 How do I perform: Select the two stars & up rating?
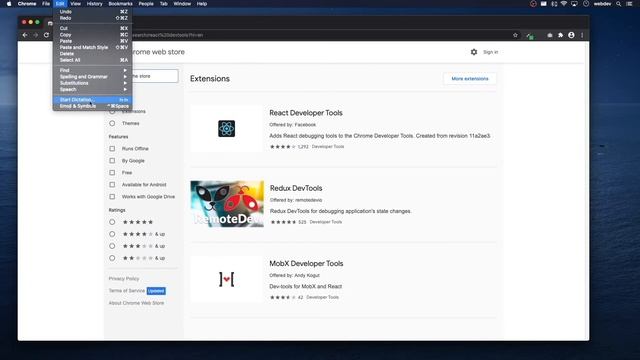pos(112,258)
